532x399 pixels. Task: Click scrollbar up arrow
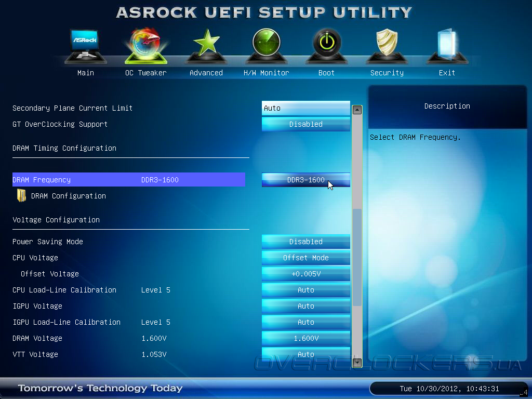pyautogui.click(x=357, y=110)
